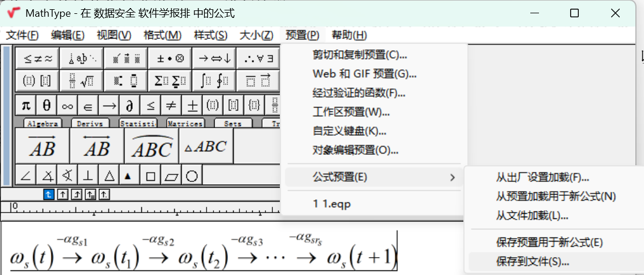Insert the pi symbol

coord(26,106)
